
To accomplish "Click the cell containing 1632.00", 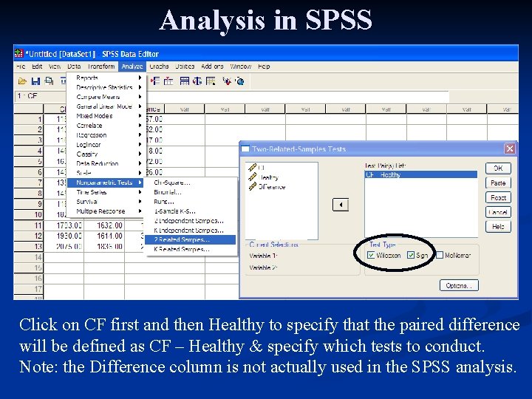I will [x=104, y=225].
